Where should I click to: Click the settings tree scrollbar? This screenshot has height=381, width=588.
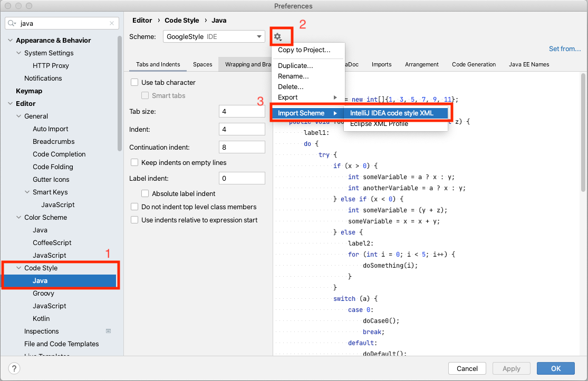pyautogui.click(x=120, y=94)
